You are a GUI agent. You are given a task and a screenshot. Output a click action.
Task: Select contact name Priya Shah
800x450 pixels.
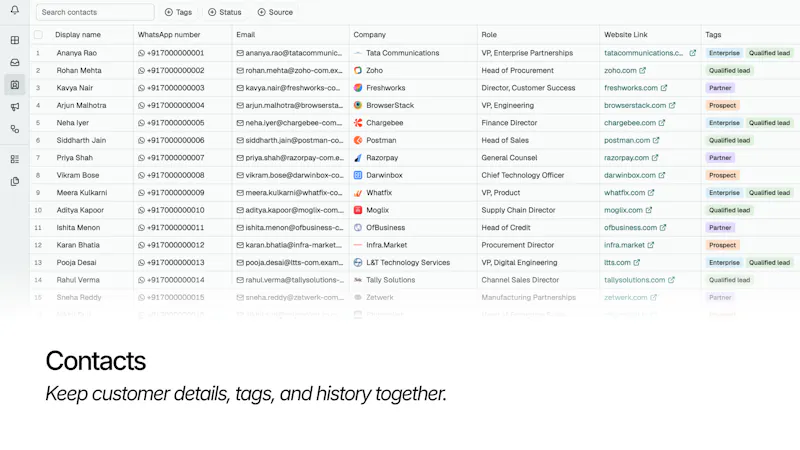(74, 158)
